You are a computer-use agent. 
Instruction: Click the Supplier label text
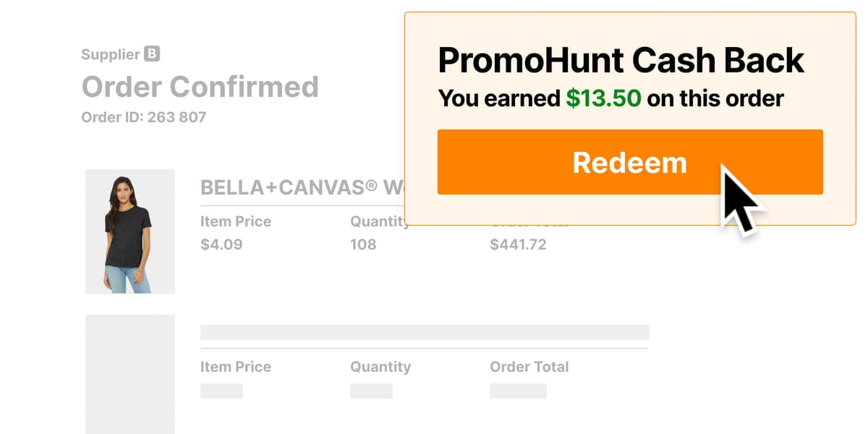point(111,54)
